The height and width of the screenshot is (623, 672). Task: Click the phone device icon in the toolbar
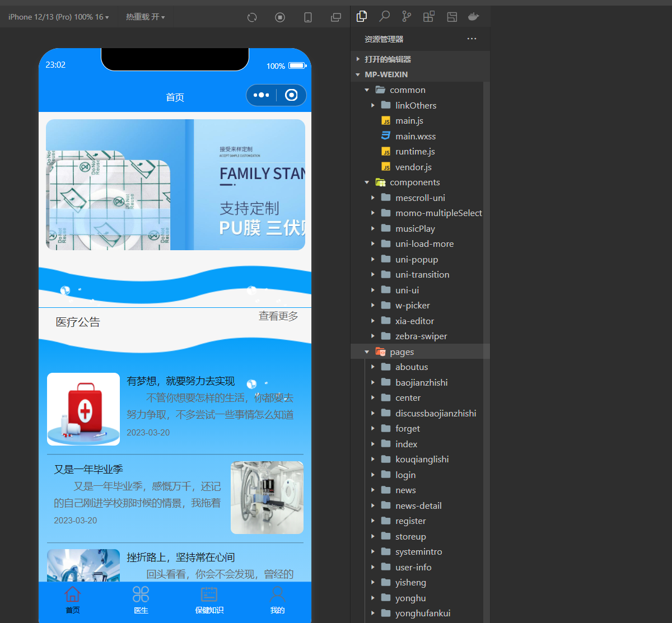[x=307, y=17]
